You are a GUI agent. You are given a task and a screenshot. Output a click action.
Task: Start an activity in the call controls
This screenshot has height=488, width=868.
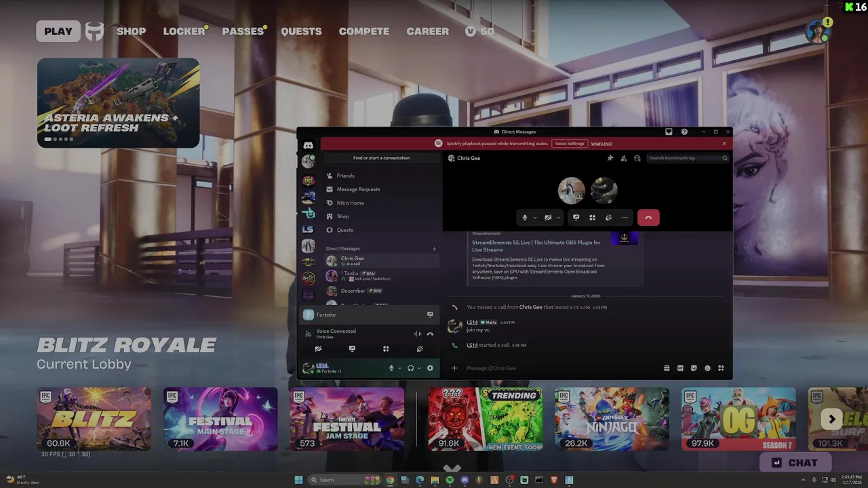(x=592, y=218)
